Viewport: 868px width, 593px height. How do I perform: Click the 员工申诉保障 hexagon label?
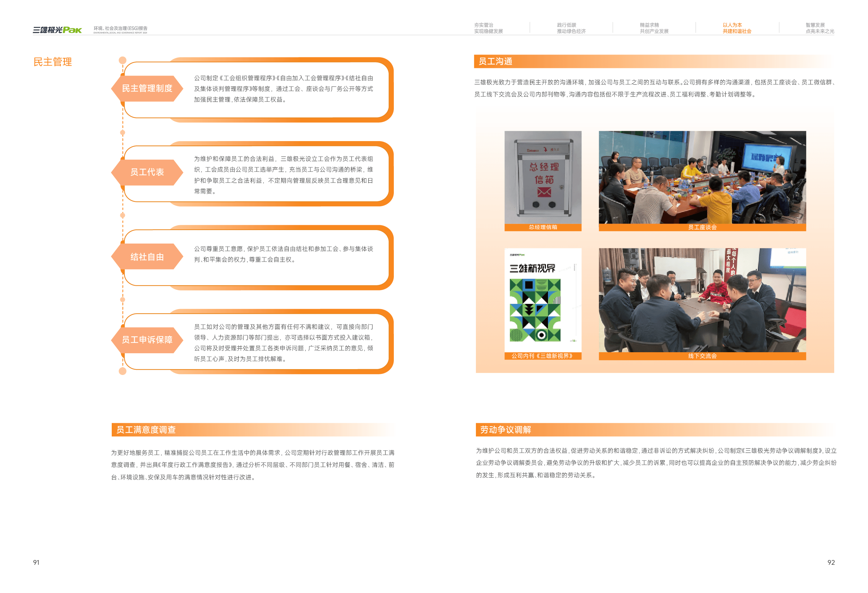tap(147, 340)
